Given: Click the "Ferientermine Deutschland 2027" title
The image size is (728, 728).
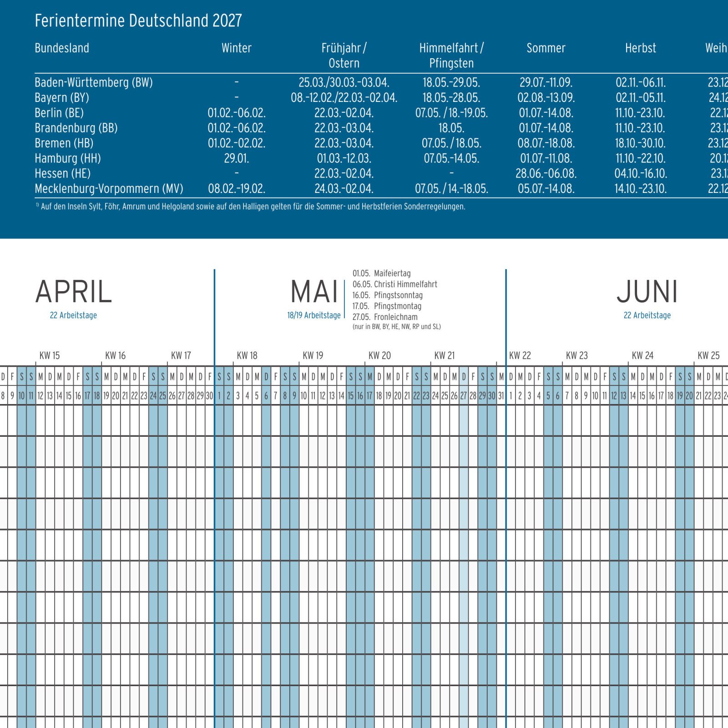Looking at the screenshot, I should pos(138,21).
